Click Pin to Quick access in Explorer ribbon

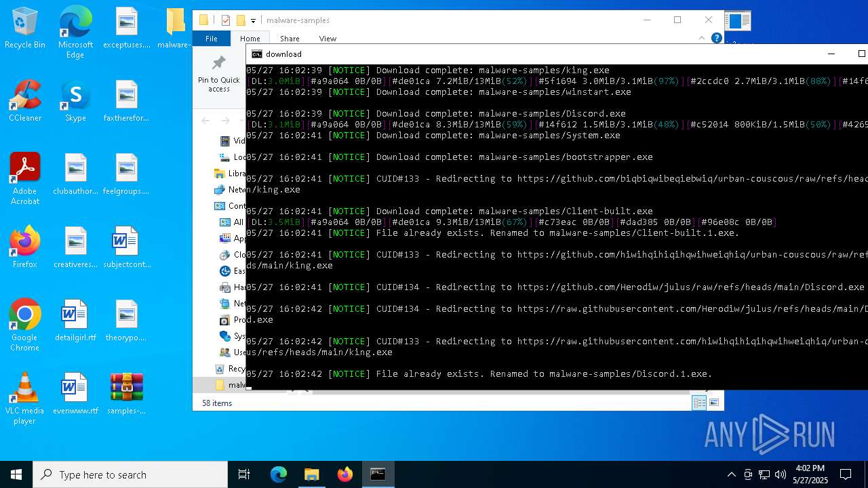(218, 75)
